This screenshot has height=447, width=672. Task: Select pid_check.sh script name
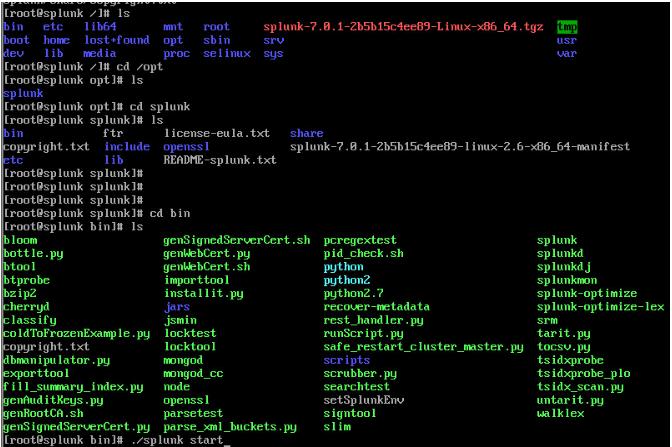363,253
